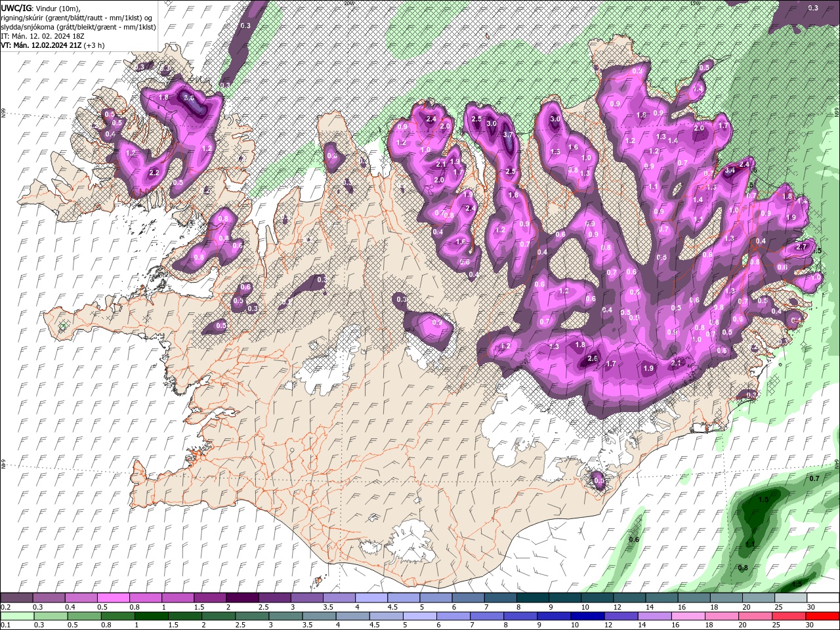Pick dark teal snow swatch between 8 and 9
840x630 pixels.
[533, 598]
